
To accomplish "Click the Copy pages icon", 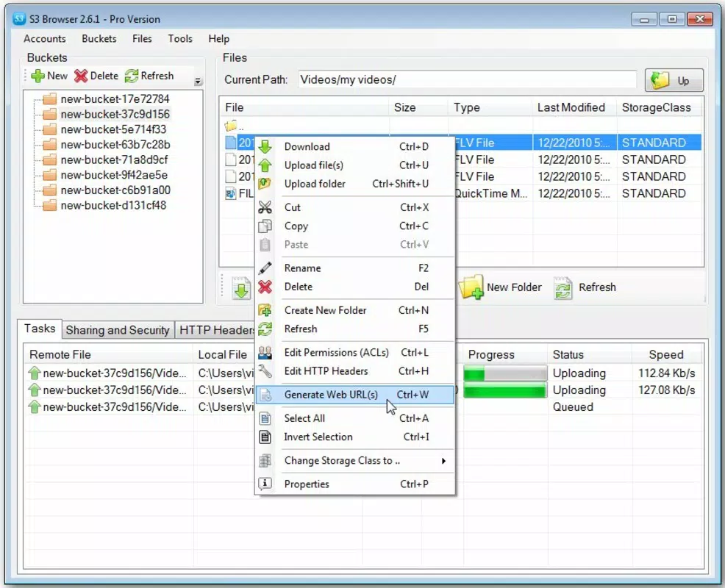I will [x=265, y=226].
